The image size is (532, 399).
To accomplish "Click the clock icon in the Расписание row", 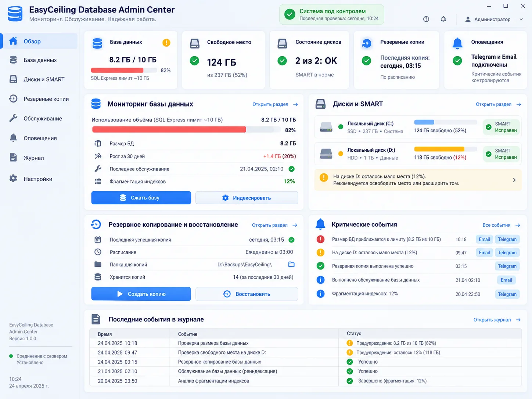I will coord(98,252).
